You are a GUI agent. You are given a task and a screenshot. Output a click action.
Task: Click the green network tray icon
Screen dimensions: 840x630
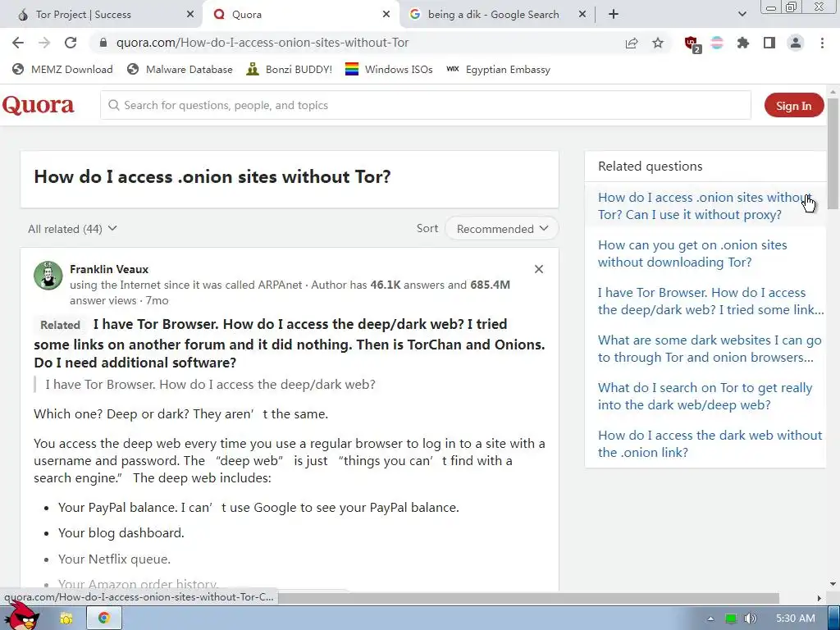[x=731, y=619]
